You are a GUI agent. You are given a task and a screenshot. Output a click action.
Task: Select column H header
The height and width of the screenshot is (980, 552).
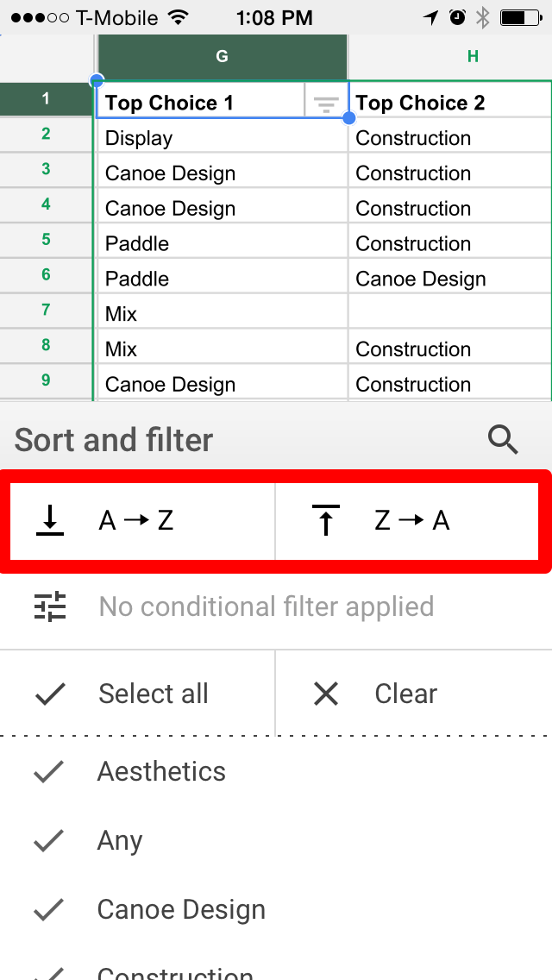point(472,57)
